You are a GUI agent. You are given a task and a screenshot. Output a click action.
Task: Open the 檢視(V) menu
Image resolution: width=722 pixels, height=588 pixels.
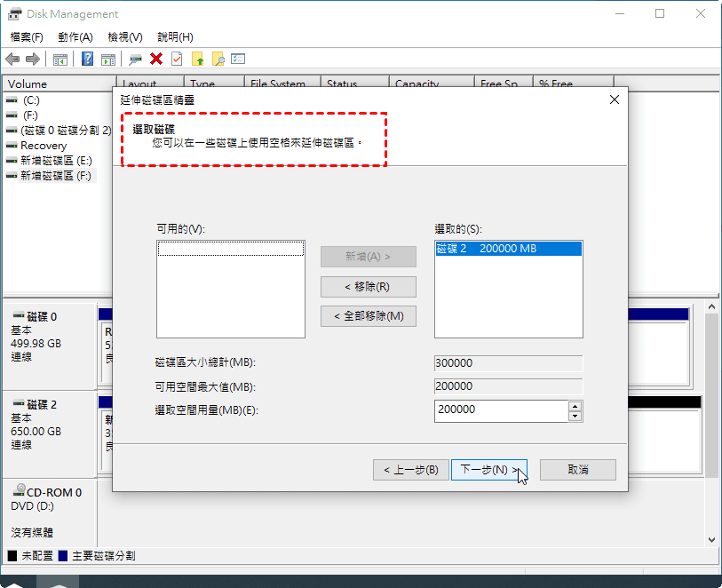(124, 37)
